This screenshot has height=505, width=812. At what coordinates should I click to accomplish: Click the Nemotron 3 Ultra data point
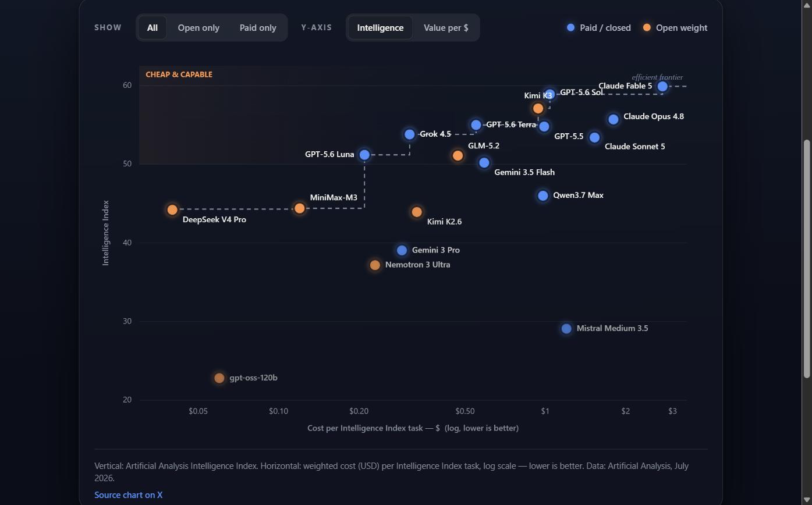tap(375, 265)
